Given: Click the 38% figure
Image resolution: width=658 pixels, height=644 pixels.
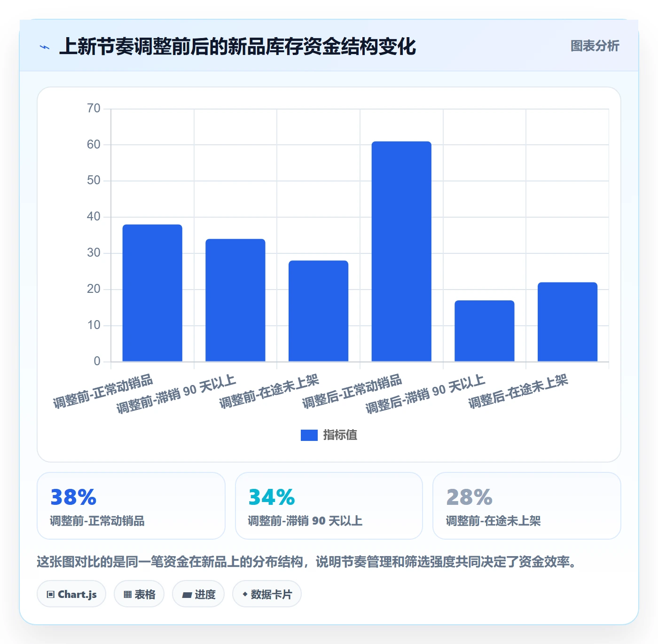Looking at the screenshot, I should [x=73, y=497].
